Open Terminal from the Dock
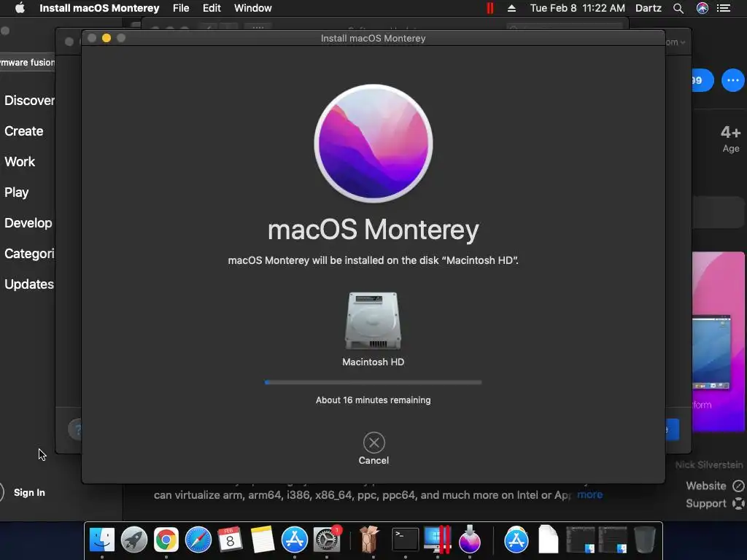 pyautogui.click(x=405, y=540)
